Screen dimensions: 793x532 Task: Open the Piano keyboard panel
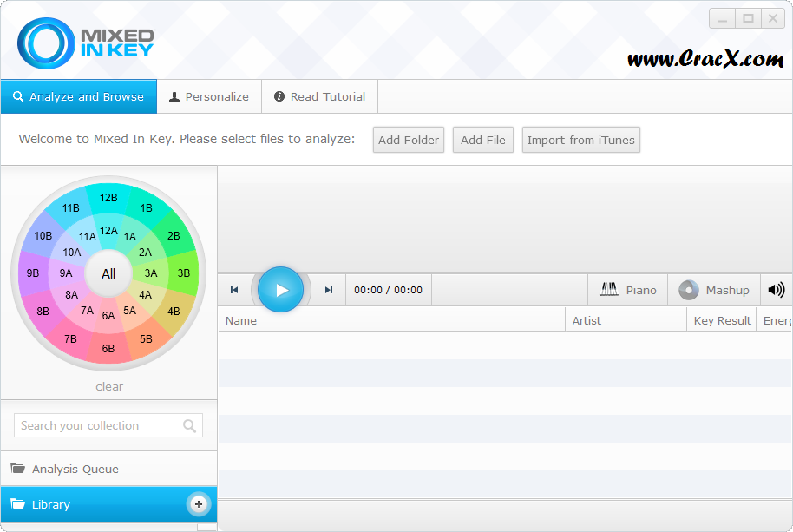pos(628,290)
